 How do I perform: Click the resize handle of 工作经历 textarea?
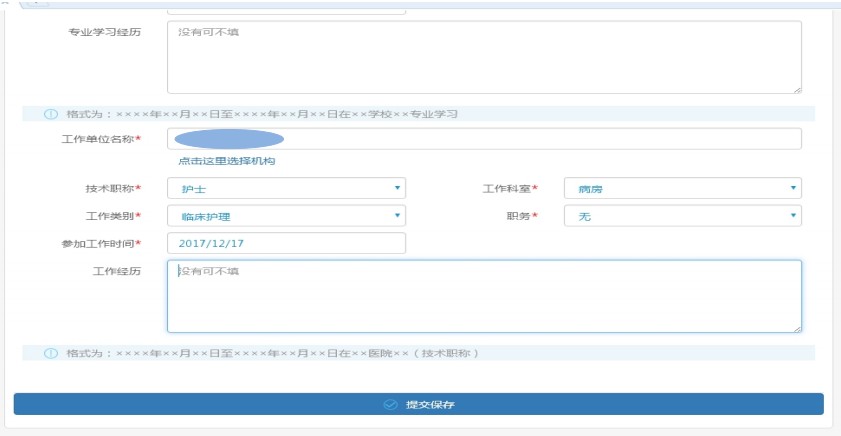point(796,327)
